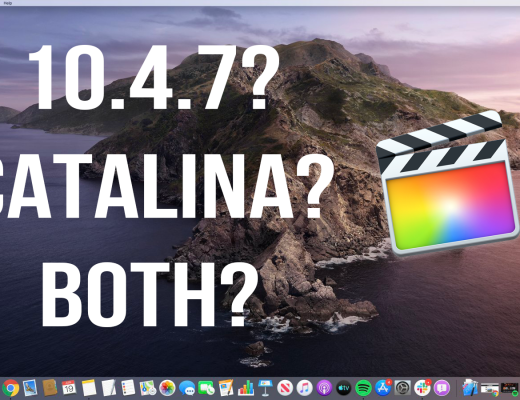Open the App Store with update badge
The image size is (520, 400).
click(x=383, y=388)
